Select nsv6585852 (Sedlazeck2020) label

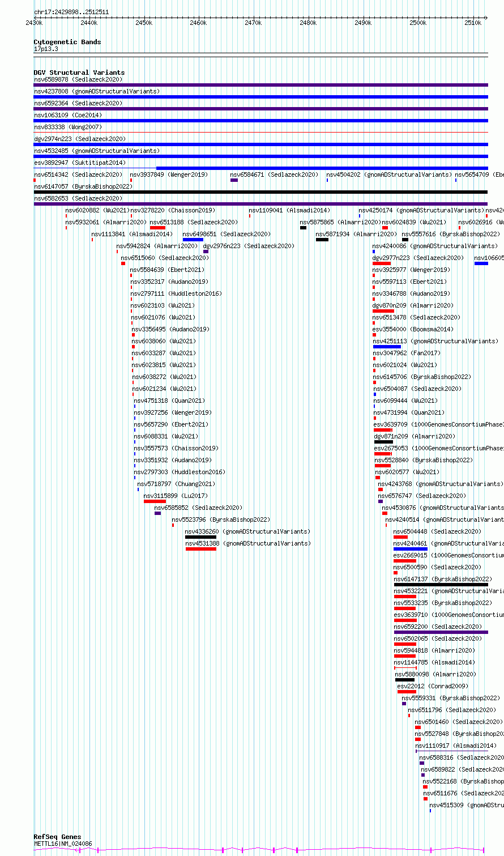(199, 508)
